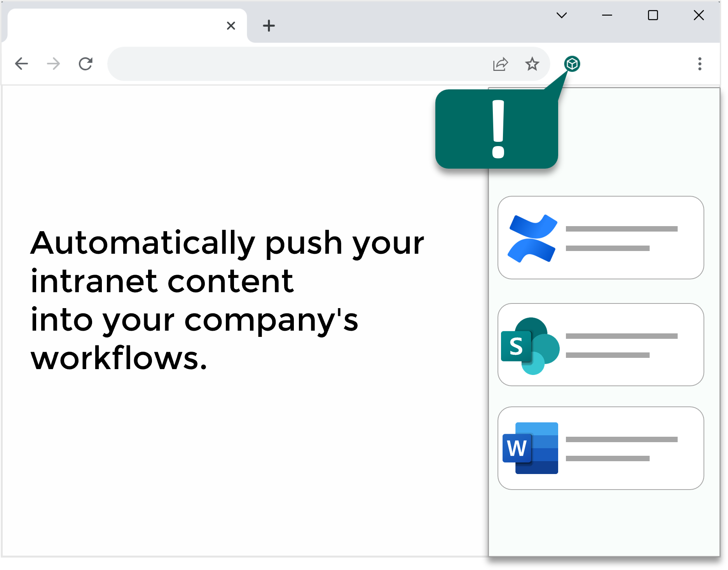The image size is (728, 570).
Task: Reload the current page
Action: 86,64
